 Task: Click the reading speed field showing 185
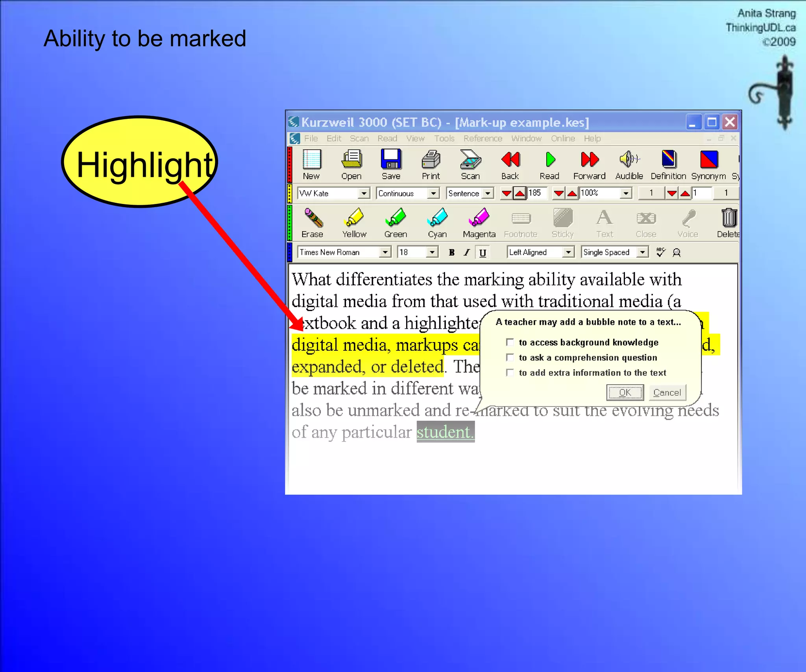pyautogui.click(x=537, y=193)
